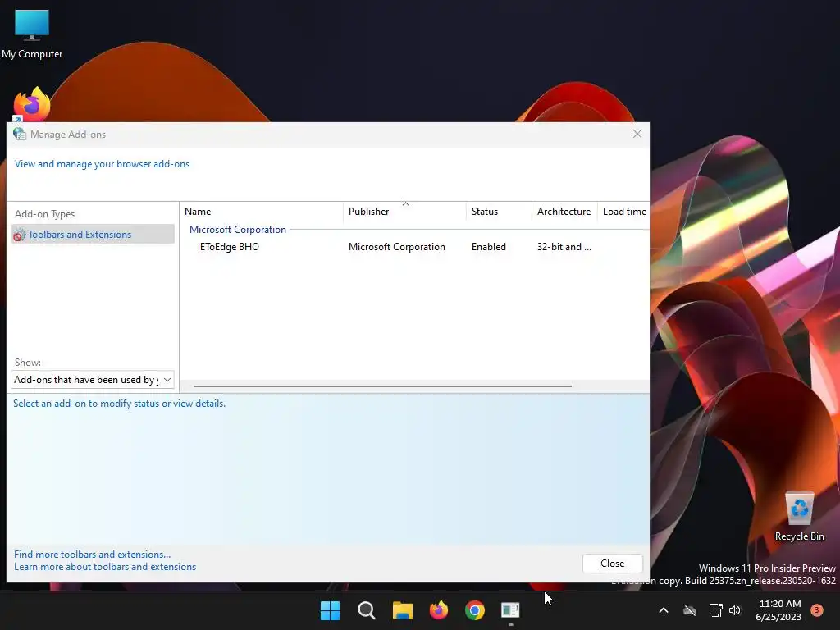The height and width of the screenshot is (630, 840).
Task: Open Find more toolbars and extensions link
Action: pos(92,555)
